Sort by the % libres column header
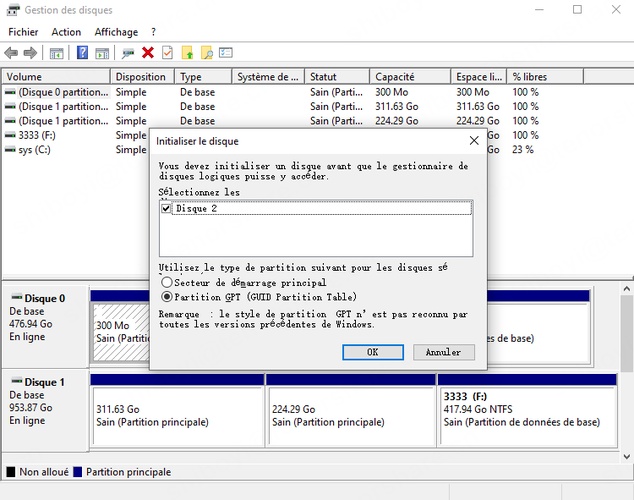Image resolution: width=634 pixels, height=500 pixels. (545, 76)
